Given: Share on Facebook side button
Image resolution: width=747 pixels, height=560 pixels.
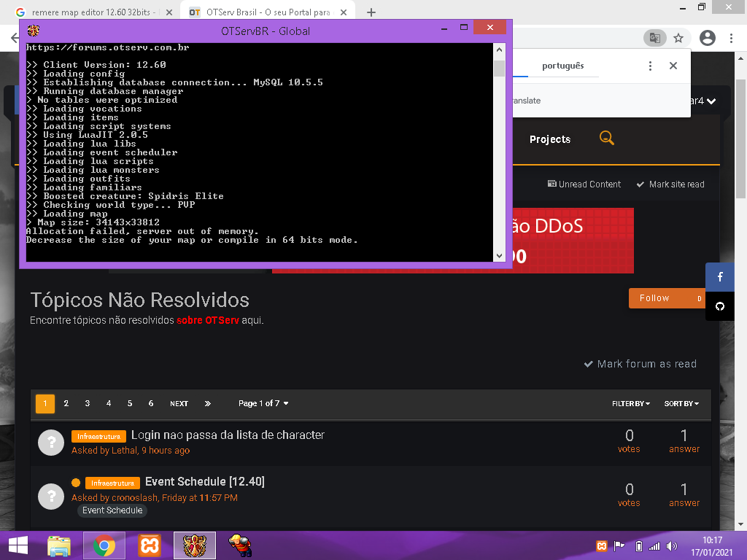Looking at the screenshot, I should point(720,276).
